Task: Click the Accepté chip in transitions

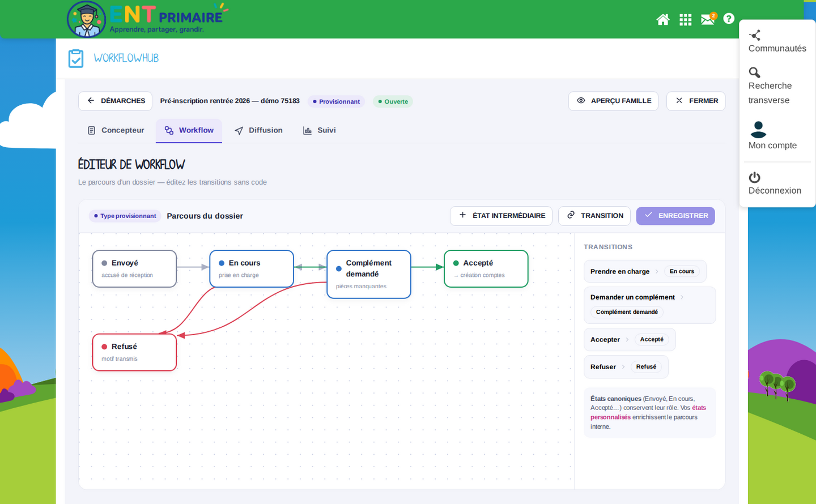Action: tap(652, 339)
